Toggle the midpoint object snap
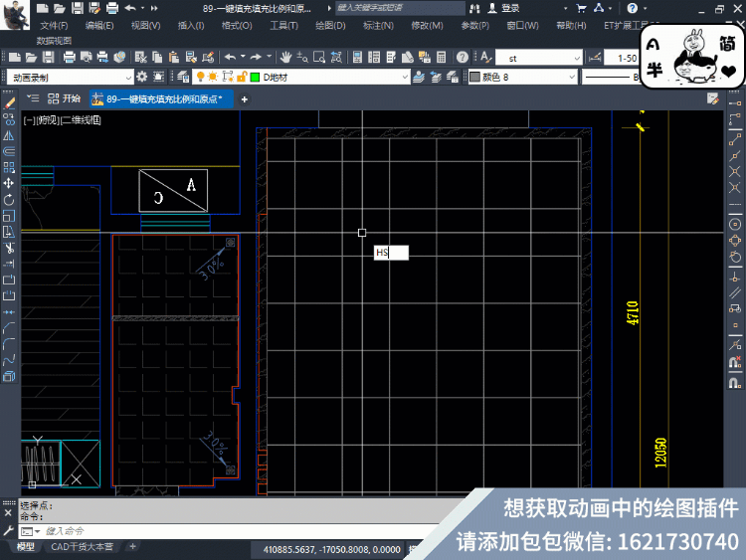The image size is (746, 560). click(x=735, y=155)
